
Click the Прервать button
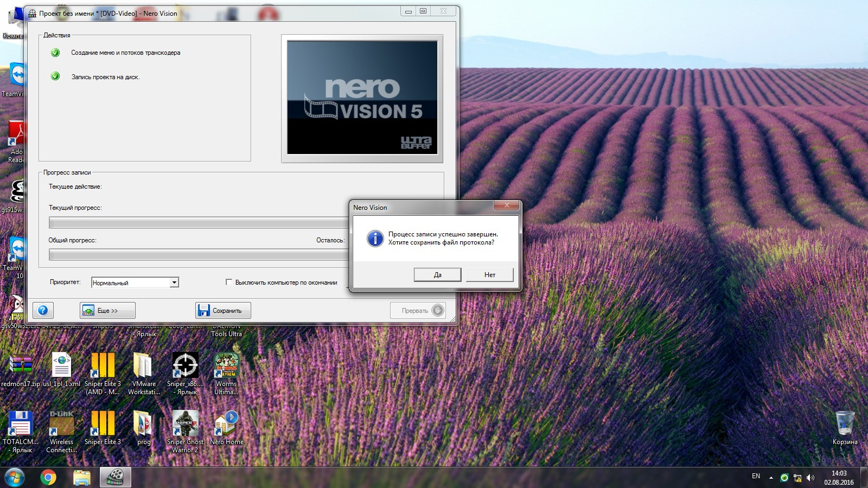418,310
